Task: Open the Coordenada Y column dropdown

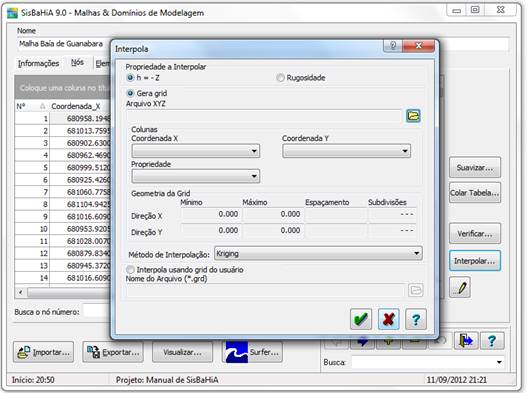Action: (x=347, y=151)
